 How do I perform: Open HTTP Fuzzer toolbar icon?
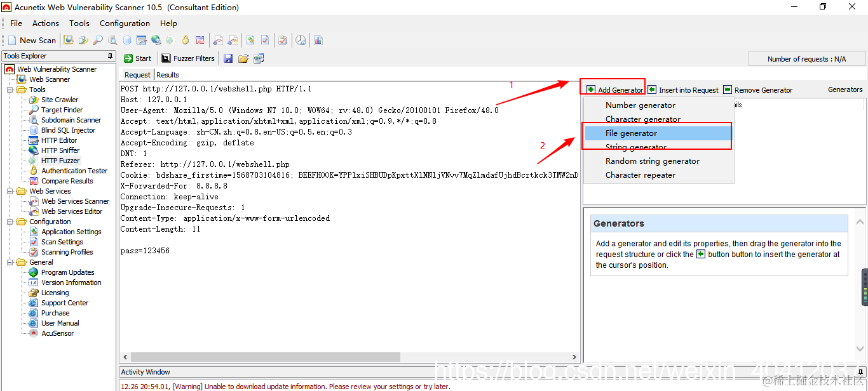point(170,40)
